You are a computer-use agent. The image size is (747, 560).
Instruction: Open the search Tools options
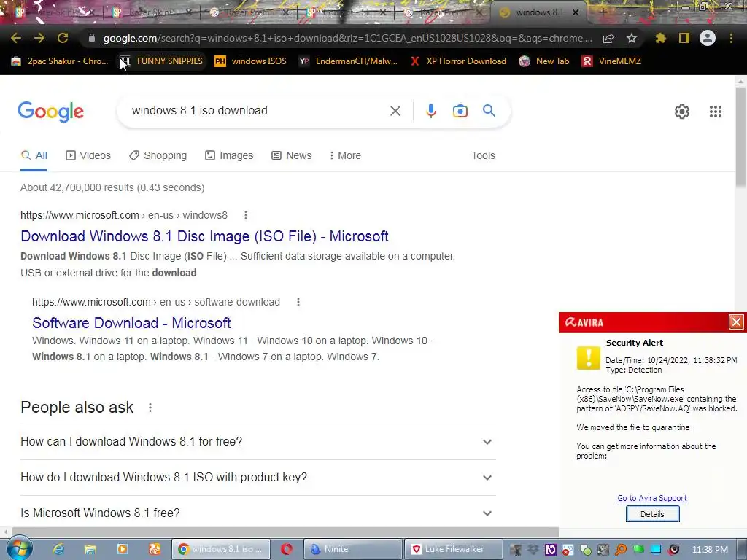483,156
